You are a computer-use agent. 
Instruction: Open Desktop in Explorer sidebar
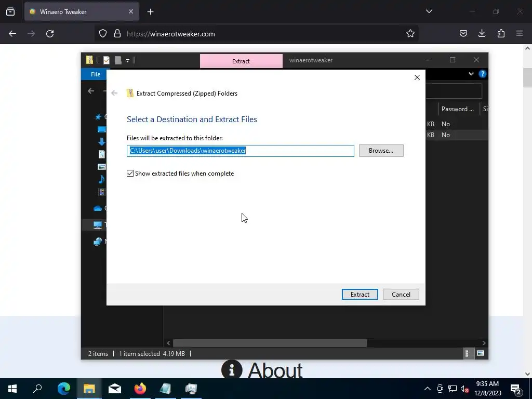pos(101,129)
